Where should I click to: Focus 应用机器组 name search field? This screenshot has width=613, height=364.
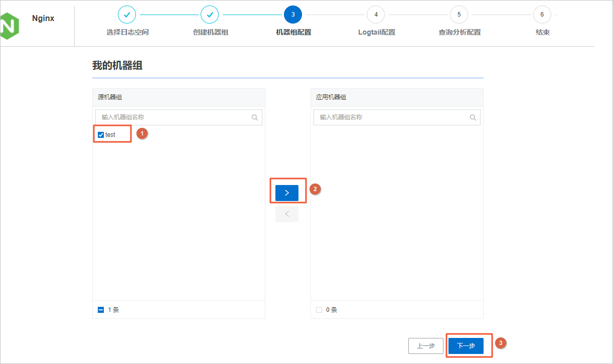397,117
